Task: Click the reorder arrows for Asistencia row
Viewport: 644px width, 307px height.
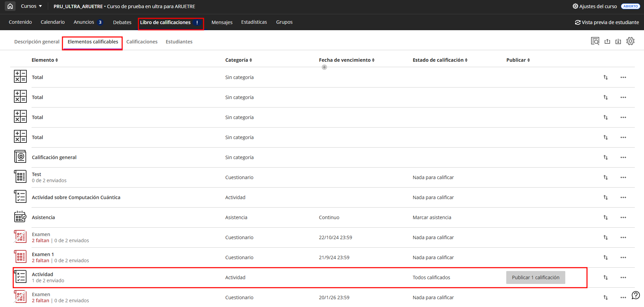Action: point(605,217)
